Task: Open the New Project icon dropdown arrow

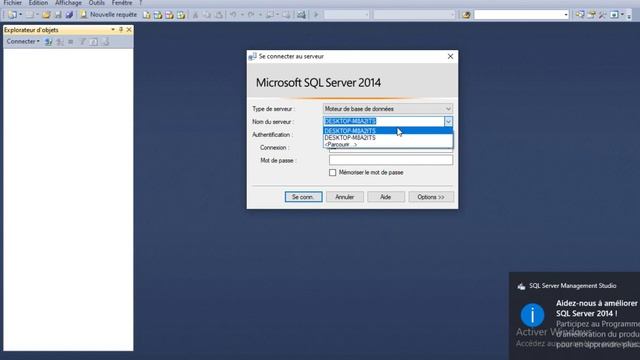Action: pos(20,15)
